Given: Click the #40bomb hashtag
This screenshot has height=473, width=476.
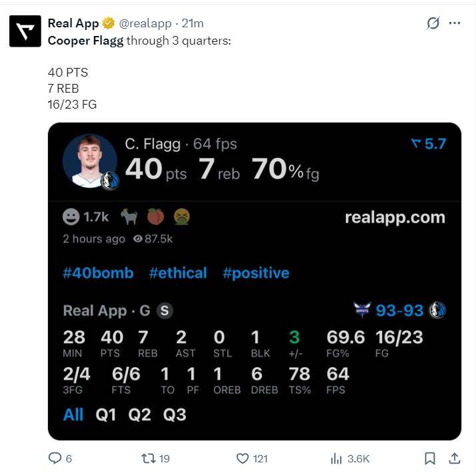Looking at the screenshot, I should [x=98, y=273].
